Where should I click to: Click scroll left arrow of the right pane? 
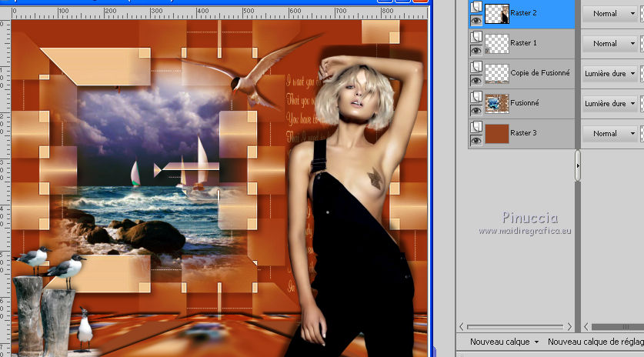pos(586,327)
